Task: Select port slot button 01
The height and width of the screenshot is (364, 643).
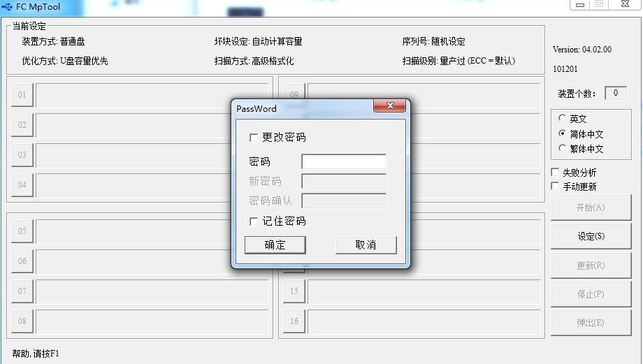Action: (x=22, y=95)
